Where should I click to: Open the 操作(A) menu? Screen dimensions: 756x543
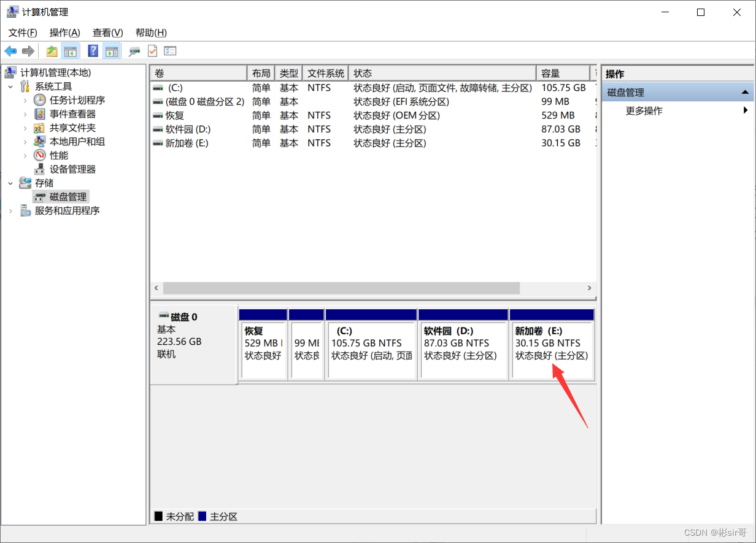coord(64,33)
